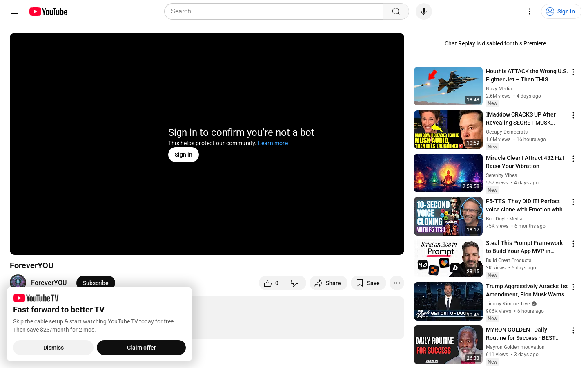Open options for Trump Aggressively Attacks video

[573, 287]
